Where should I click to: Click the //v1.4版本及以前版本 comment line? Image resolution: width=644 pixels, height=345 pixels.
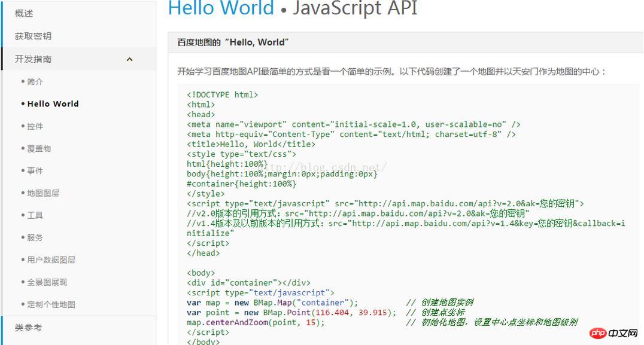tap(406, 228)
